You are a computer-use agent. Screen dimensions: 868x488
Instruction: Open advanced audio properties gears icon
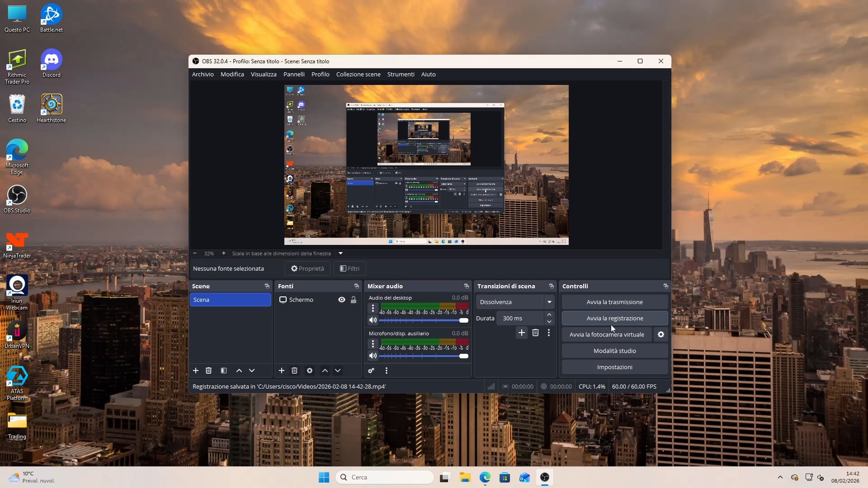[371, 371]
